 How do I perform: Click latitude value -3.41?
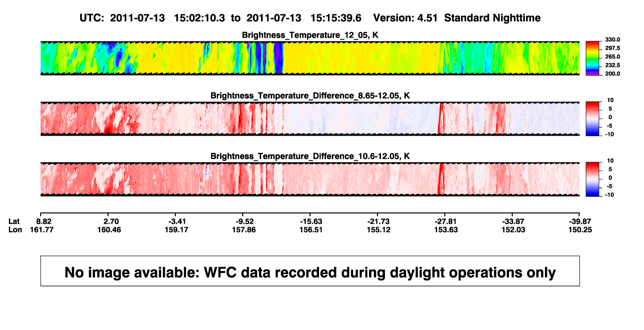point(177,221)
